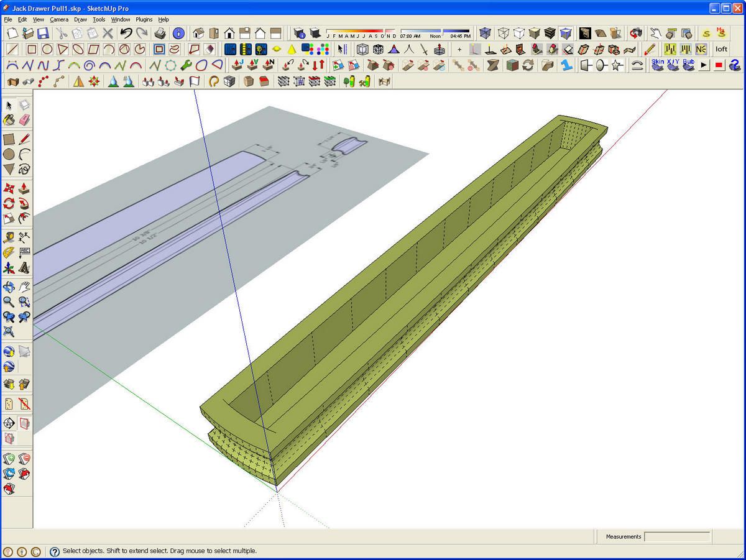746x560 pixels.
Task: Open the Draw menu
Action: click(x=80, y=19)
